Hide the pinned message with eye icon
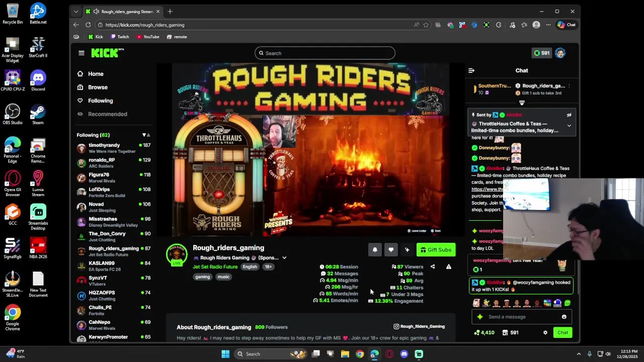Screen dimensions: 644x362 (x=569, y=115)
